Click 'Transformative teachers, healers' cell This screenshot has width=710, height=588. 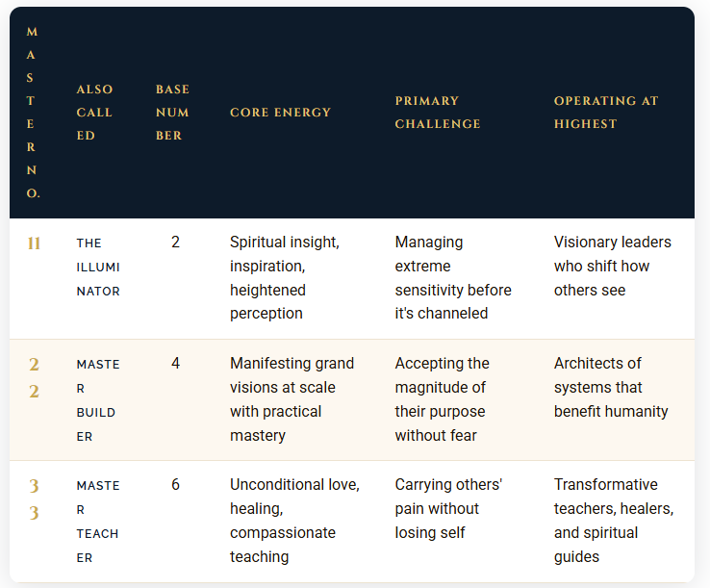point(614,521)
